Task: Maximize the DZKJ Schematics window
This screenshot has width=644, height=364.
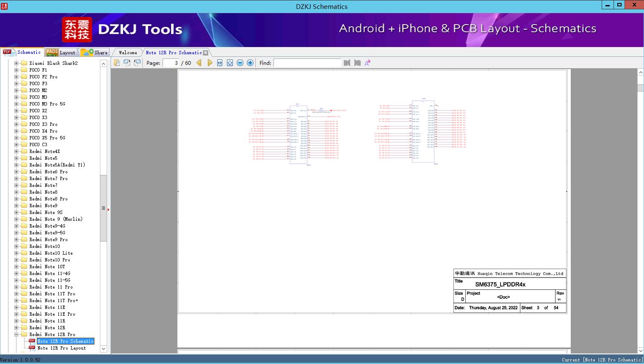Action: pos(619,5)
